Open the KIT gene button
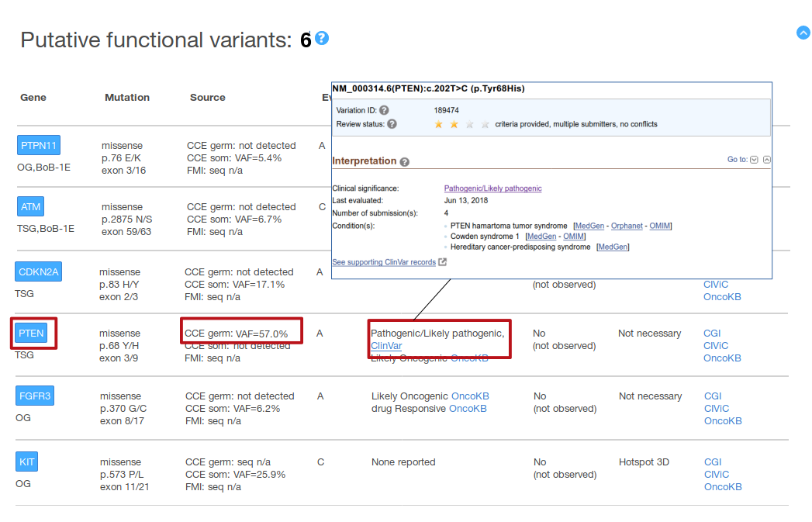This screenshot has width=812, height=522. (26, 462)
